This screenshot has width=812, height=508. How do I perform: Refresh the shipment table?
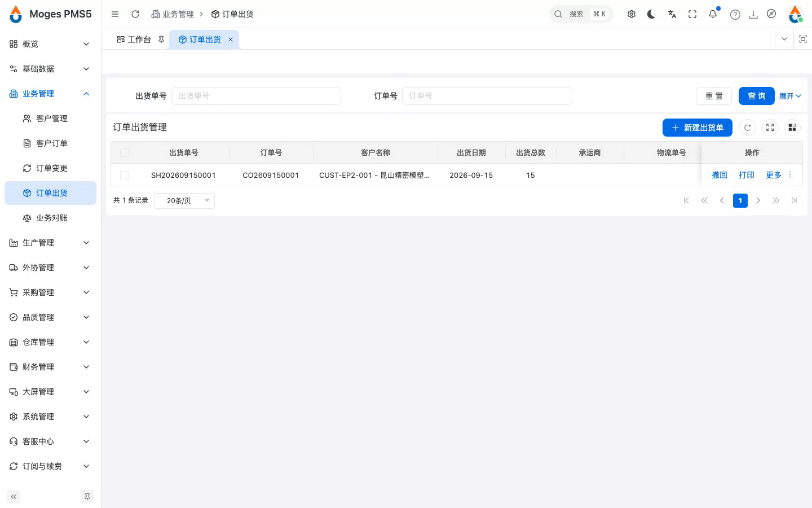(x=748, y=128)
